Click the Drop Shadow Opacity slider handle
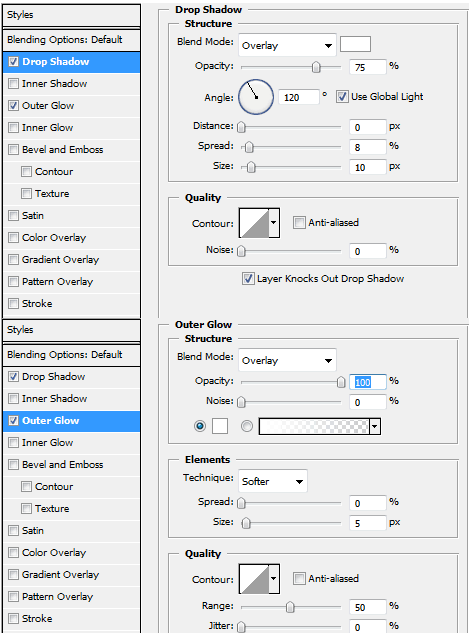The image size is (470, 635). click(316, 67)
